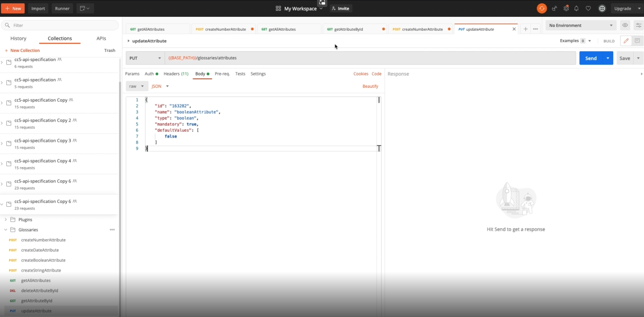Click the blue Send button

tap(590, 58)
